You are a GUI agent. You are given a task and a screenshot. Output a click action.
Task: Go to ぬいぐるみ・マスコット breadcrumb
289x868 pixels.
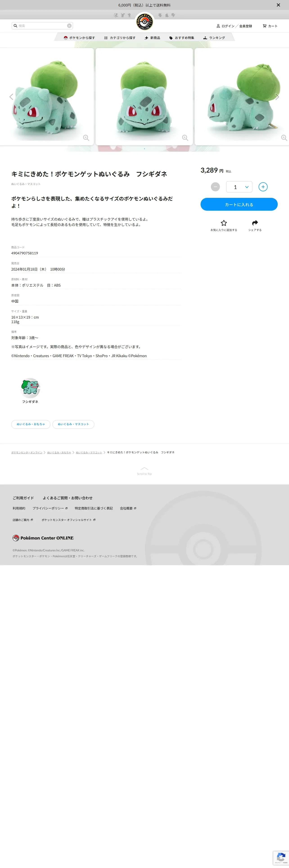point(89,452)
